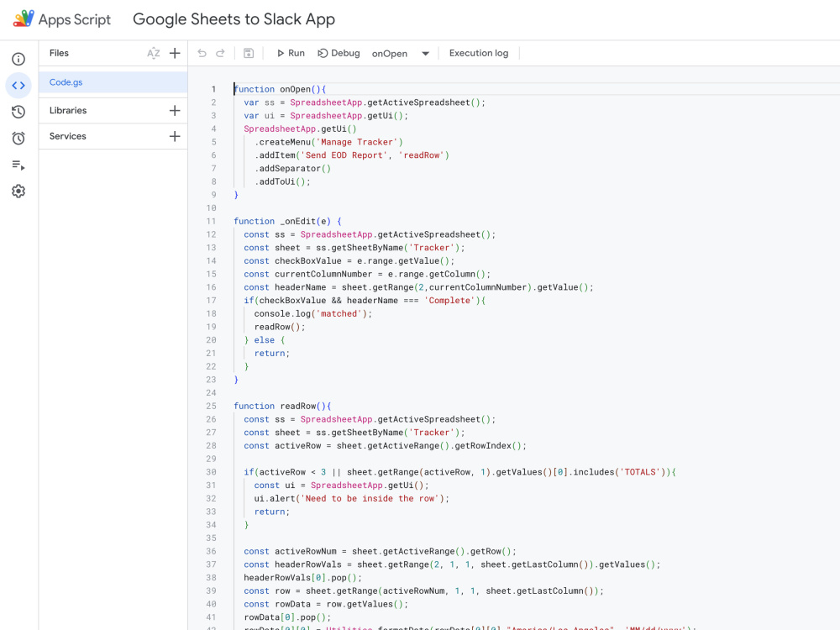This screenshot has width=840, height=630.
Task: Open Project History icon in sidebar
Action: (x=18, y=112)
